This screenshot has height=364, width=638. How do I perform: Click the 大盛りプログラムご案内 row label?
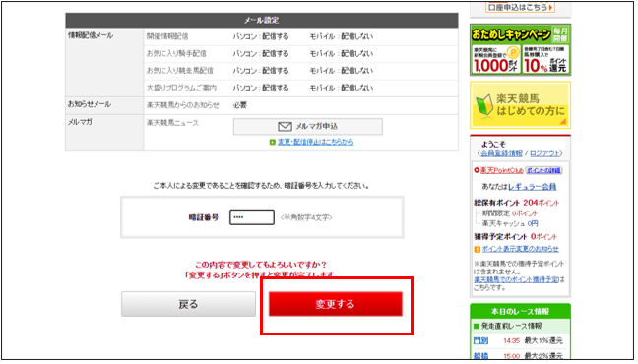pyautogui.click(x=181, y=88)
